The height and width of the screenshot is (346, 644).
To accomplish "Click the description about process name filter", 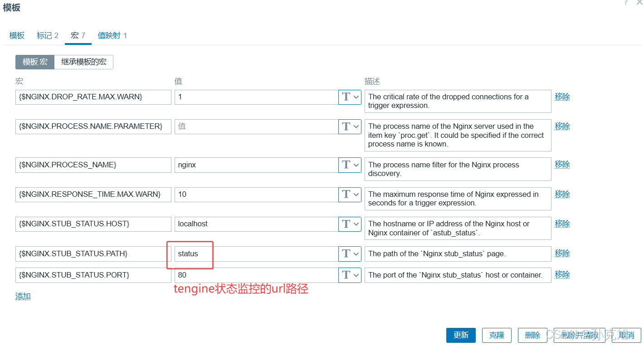I will [458, 169].
